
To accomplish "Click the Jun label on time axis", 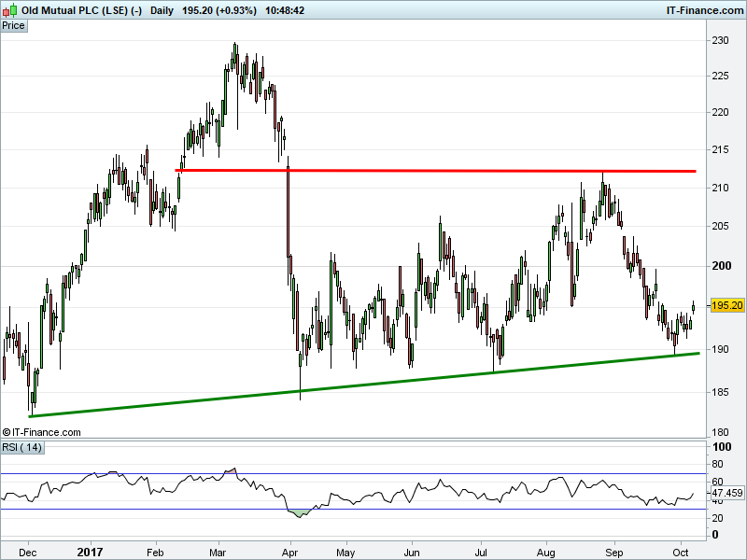I will (412, 553).
